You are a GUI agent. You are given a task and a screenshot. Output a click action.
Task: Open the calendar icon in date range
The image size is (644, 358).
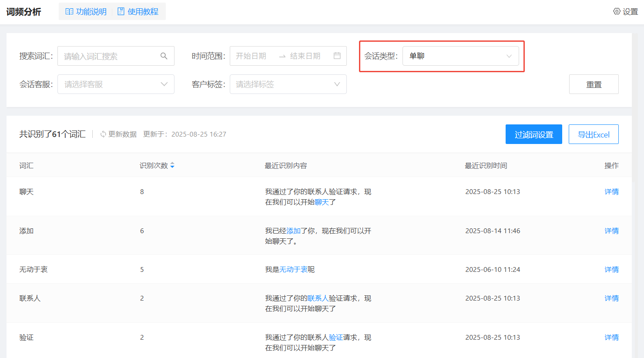(x=337, y=56)
